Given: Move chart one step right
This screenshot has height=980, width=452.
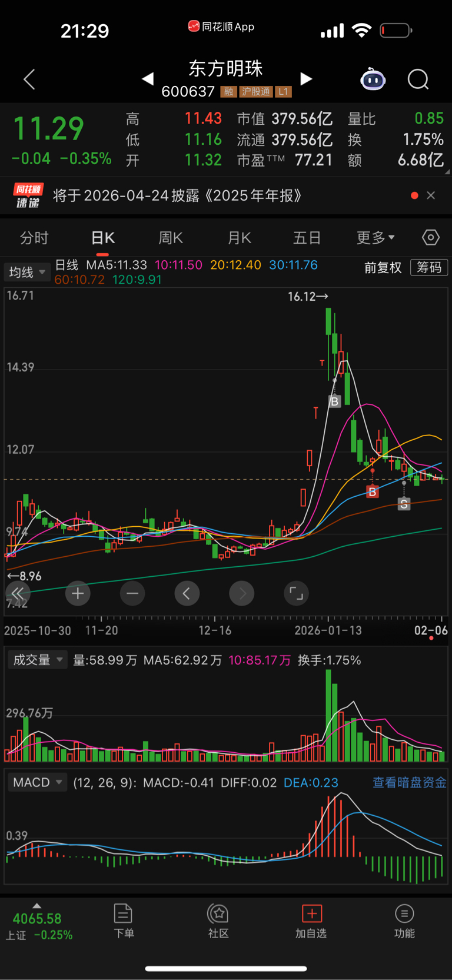Looking at the screenshot, I should (242, 593).
